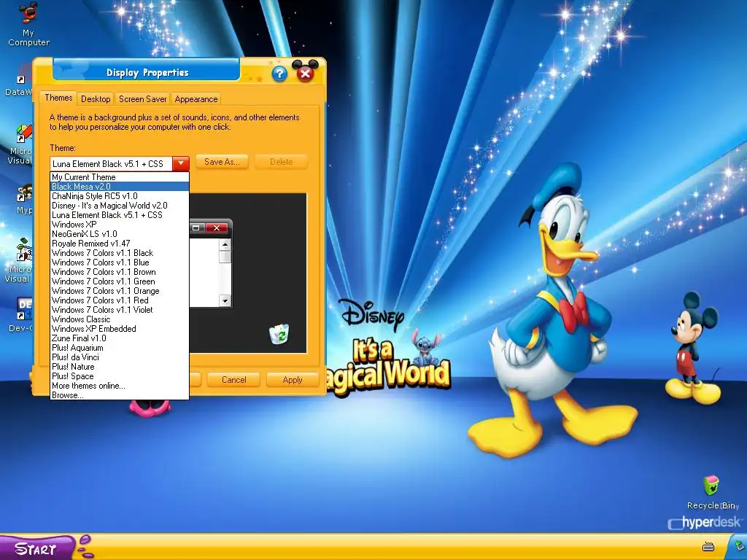The width and height of the screenshot is (747, 560).
Task: Select the Themes tab
Action: (58, 98)
